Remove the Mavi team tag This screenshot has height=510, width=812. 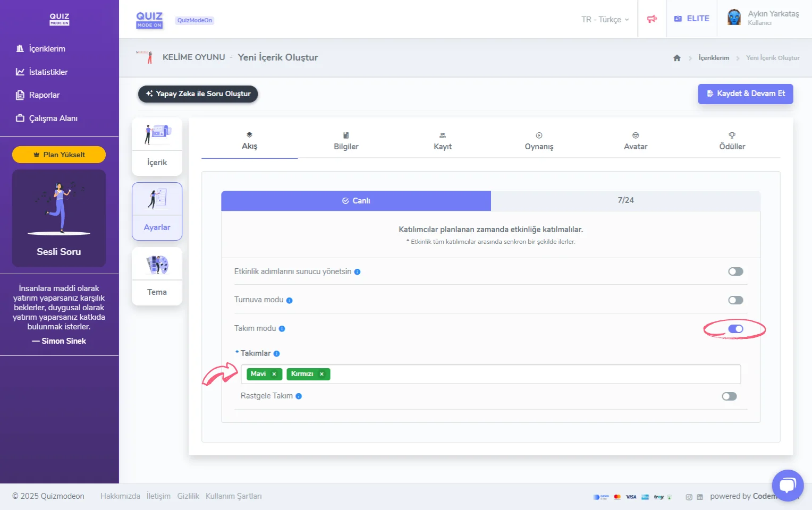(x=274, y=374)
